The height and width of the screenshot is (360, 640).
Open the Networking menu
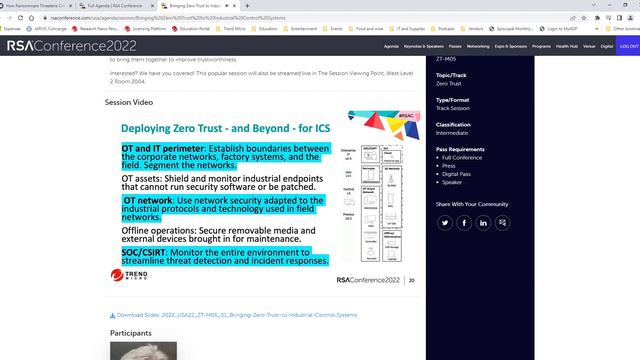[x=478, y=47]
